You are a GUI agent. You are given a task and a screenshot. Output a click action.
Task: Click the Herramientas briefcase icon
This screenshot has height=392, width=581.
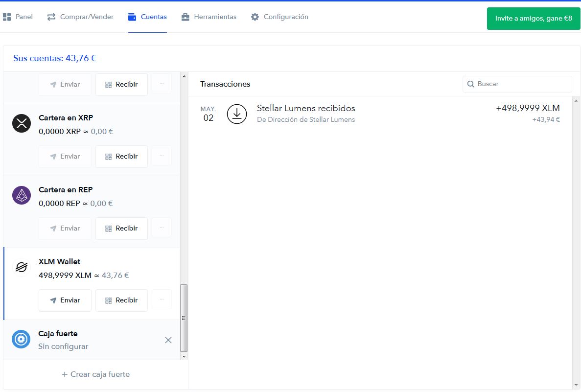[x=186, y=17]
